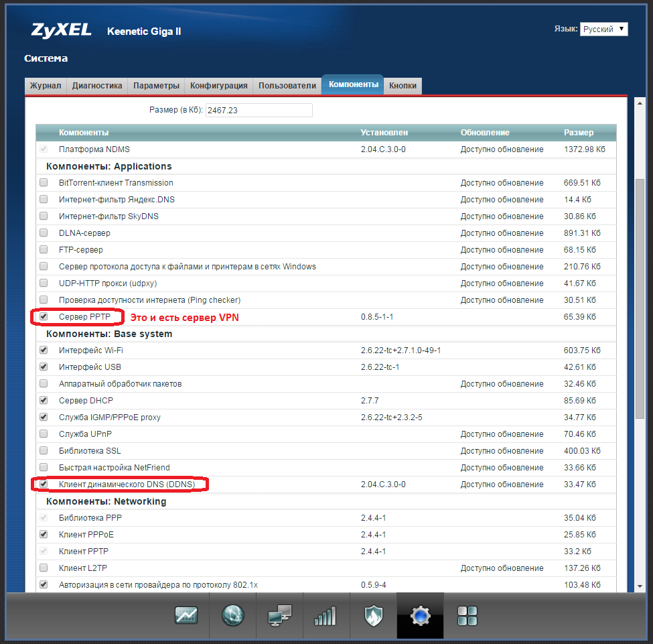The width and height of the screenshot is (653, 644).
Task: Switch to the Диагностика tab
Action: coord(97,86)
